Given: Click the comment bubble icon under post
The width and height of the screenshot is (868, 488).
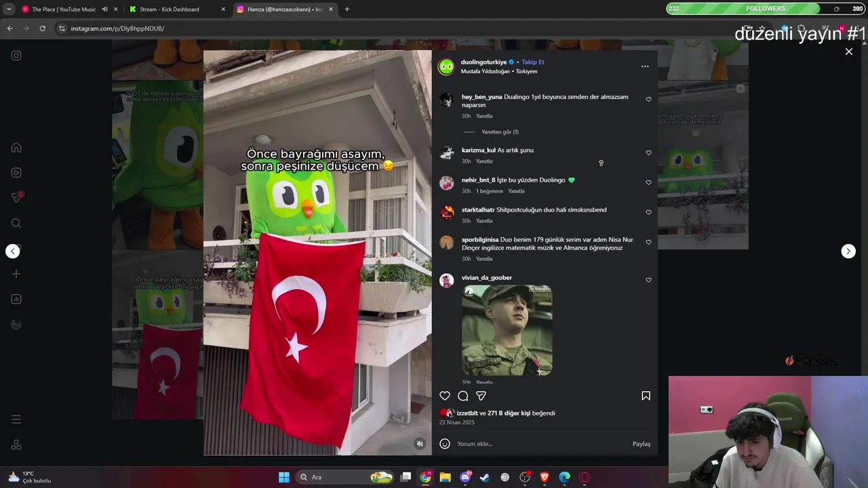Looking at the screenshot, I should [463, 396].
